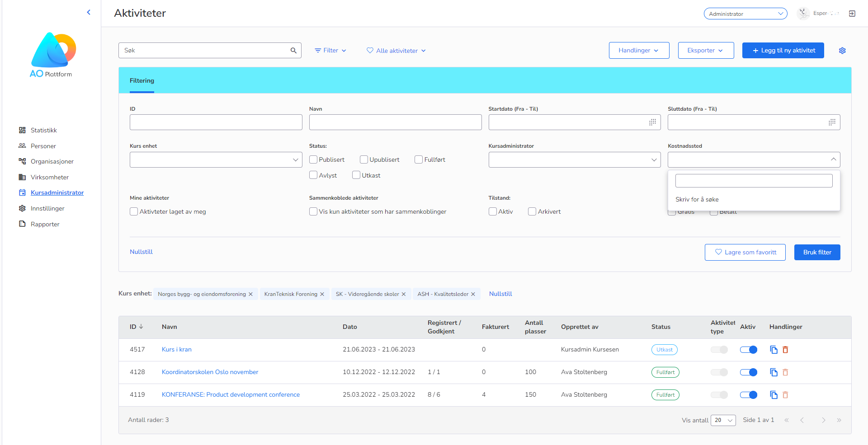
Task: Go to previous page arrow
Action: click(802, 420)
